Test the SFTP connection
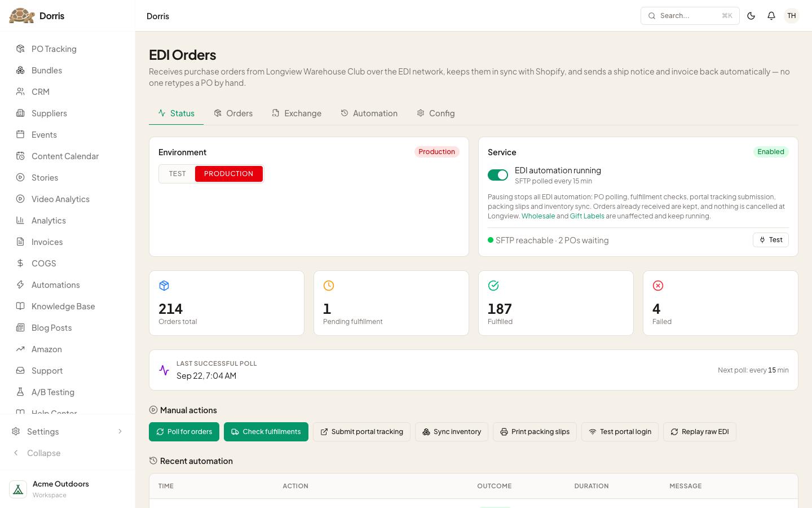The height and width of the screenshot is (508, 812). click(x=771, y=240)
